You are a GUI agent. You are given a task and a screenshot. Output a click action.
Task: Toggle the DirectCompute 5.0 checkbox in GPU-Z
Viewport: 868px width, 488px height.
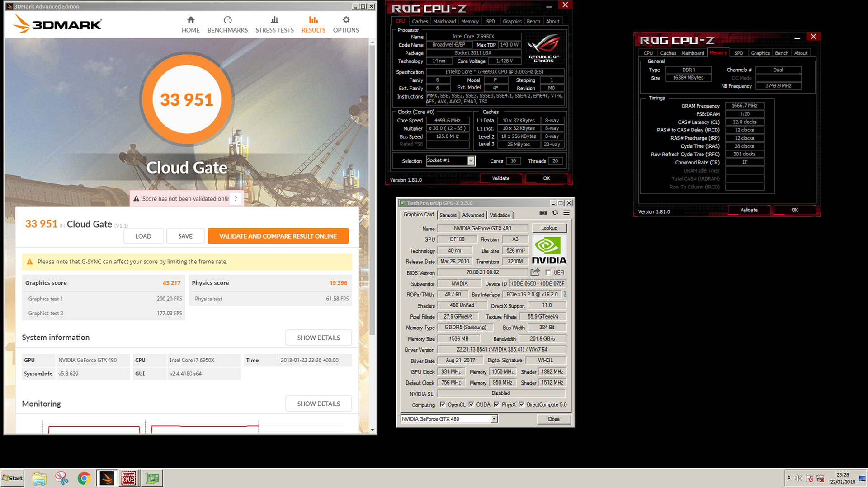point(522,404)
